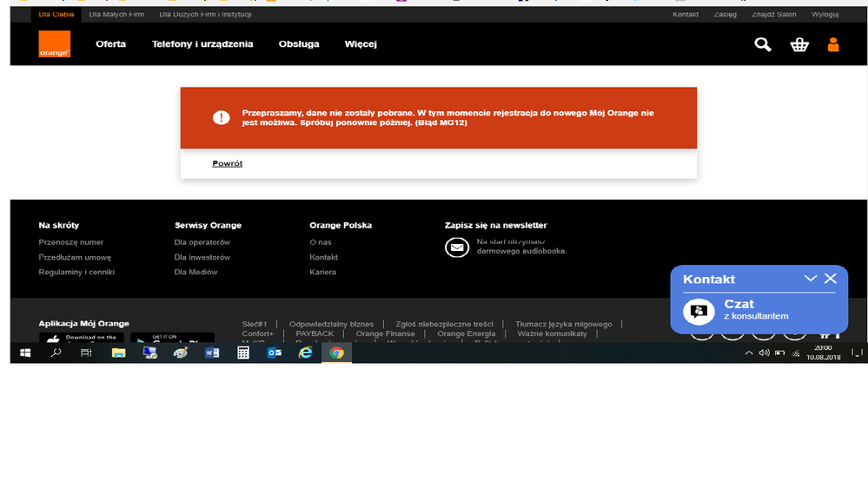Switch to Dla Małych Firm tab

116,15
